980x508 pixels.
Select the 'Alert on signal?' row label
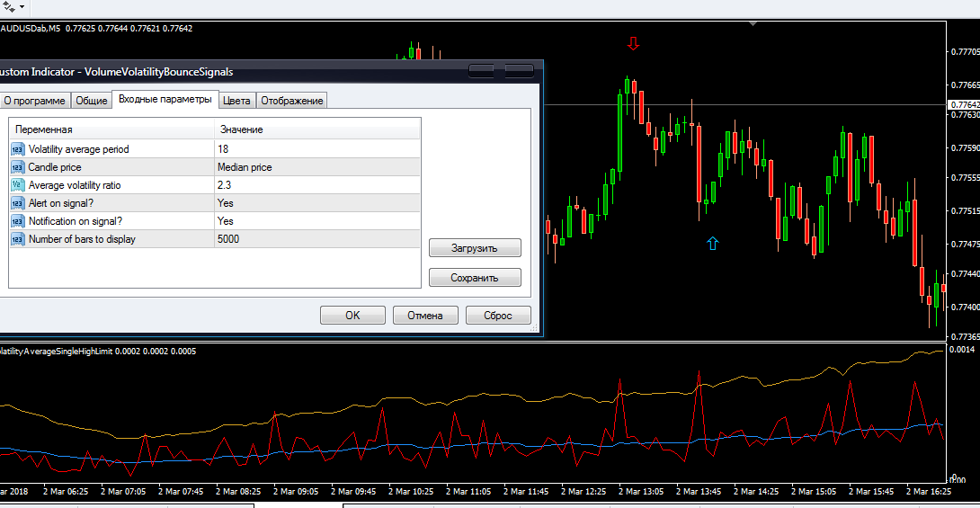tap(60, 203)
